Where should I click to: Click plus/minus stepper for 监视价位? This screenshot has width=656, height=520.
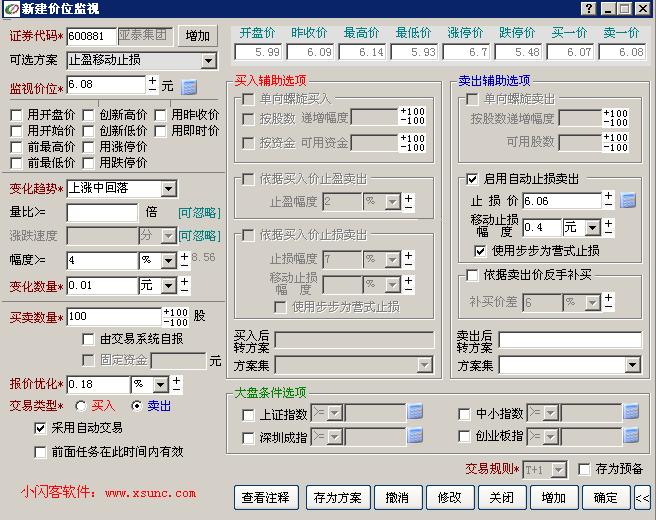click(x=152, y=84)
